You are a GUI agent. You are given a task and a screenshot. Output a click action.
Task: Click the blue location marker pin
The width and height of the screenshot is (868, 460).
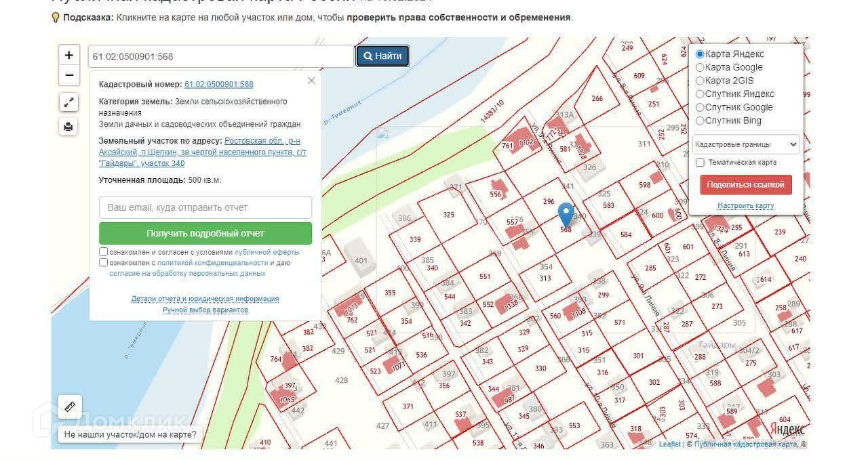(566, 215)
